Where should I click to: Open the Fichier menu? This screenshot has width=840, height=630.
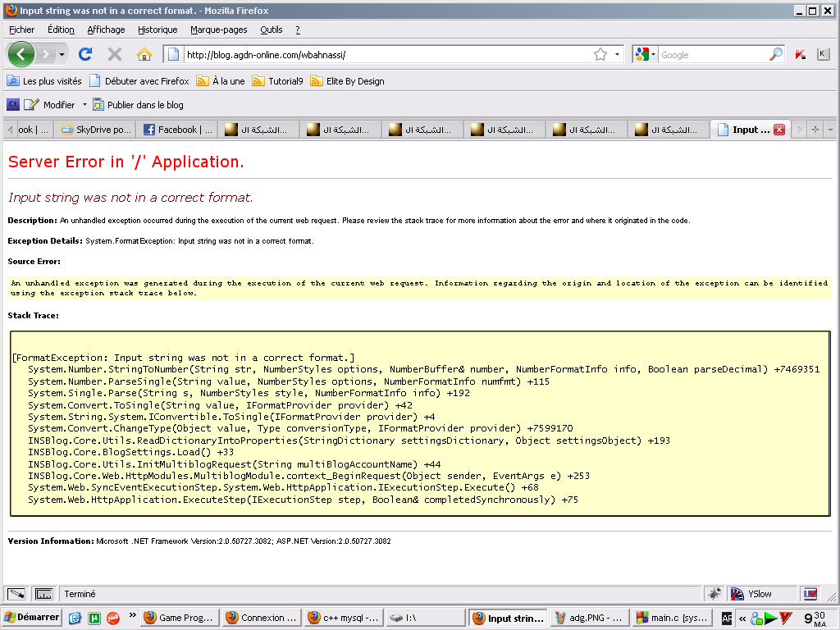pos(22,30)
